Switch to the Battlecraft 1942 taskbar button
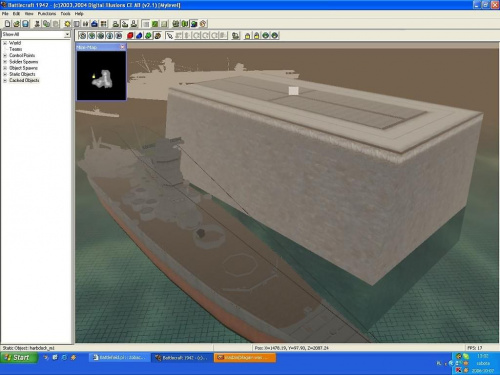The width and height of the screenshot is (500, 375). [182, 358]
